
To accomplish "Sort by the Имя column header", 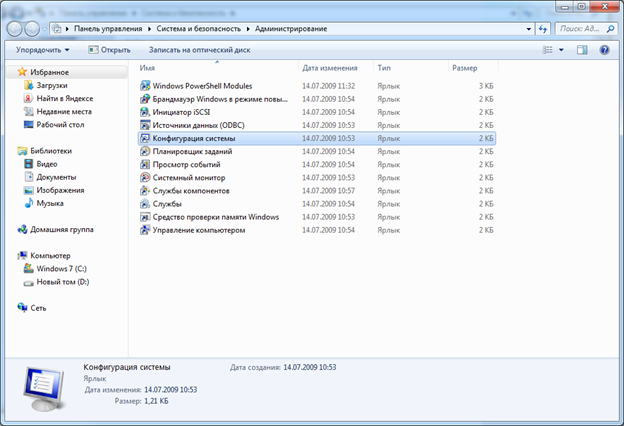I will pyautogui.click(x=217, y=68).
